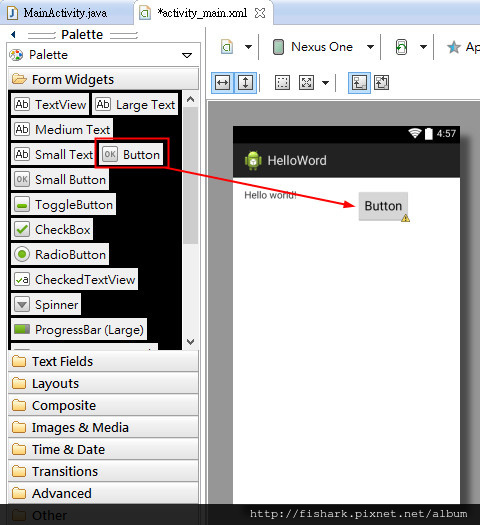Viewport: 480px width, 525px height.
Task: Pick the CheckBox widget
Action: 52,229
